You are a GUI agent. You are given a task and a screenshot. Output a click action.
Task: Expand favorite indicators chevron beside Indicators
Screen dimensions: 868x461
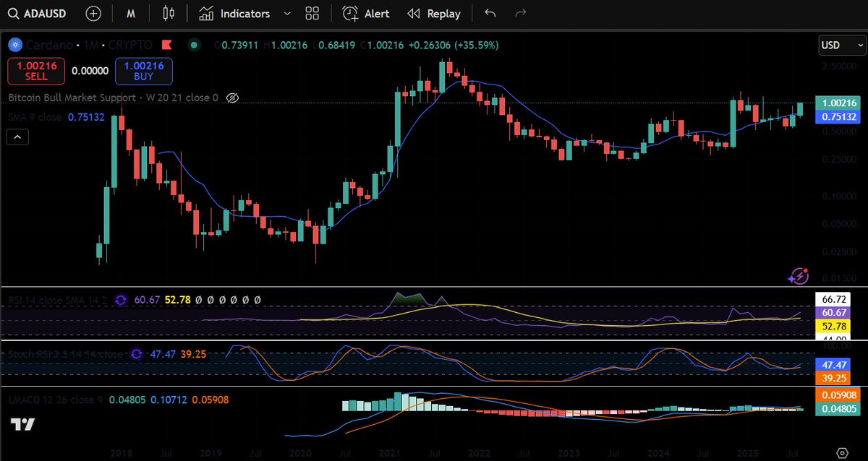click(x=287, y=13)
